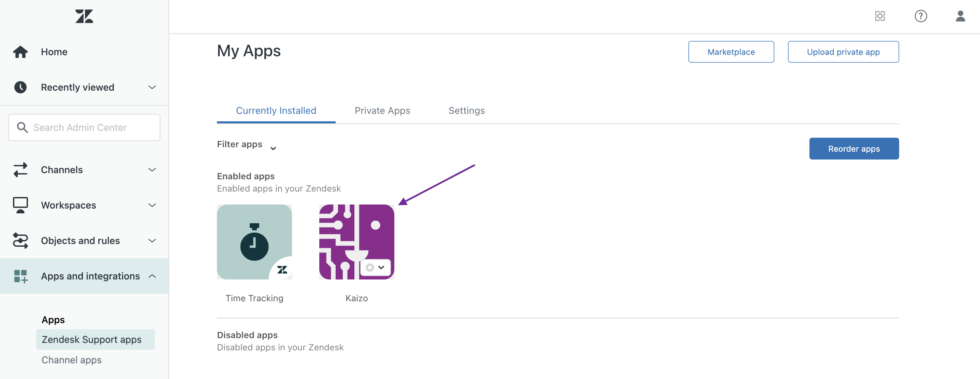Click the Zendesk logo in the sidebar

(x=84, y=16)
